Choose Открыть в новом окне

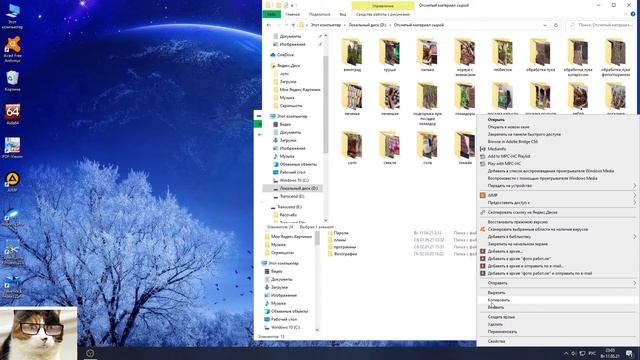[x=557, y=127]
